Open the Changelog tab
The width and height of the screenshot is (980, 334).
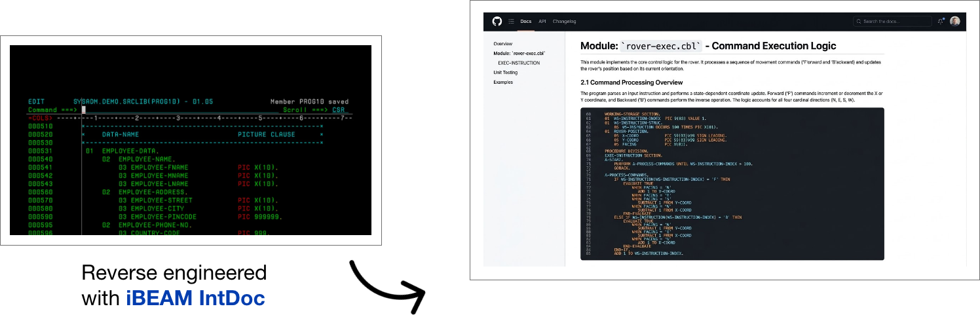564,22
